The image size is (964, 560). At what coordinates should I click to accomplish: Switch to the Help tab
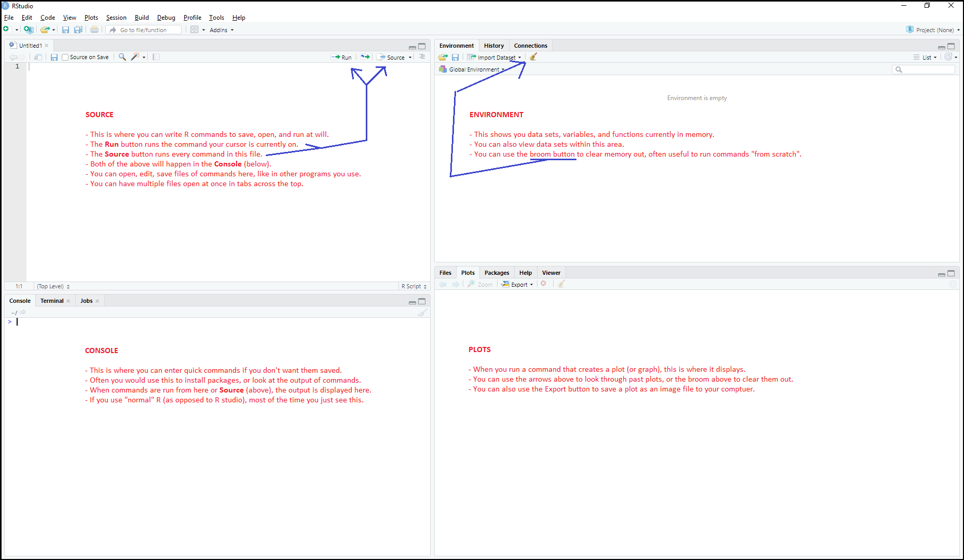click(526, 273)
